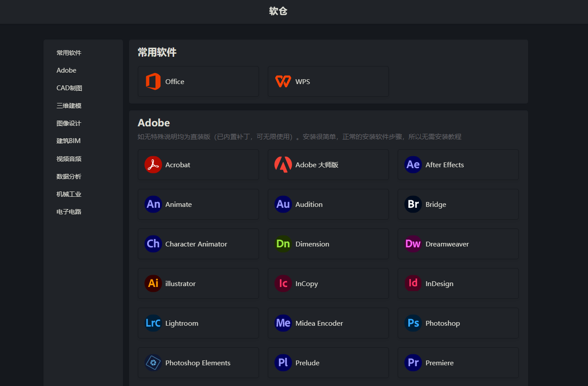This screenshot has height=386, width=588.
Task: Open 建筑BIM category in sidebar
Action: [x=69, y=141]
